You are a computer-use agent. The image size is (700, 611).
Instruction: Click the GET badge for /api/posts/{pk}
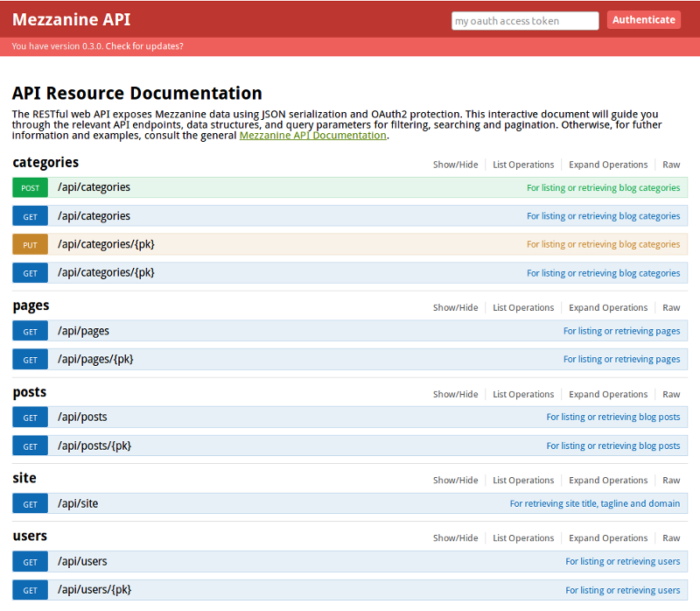click(30, 446)
